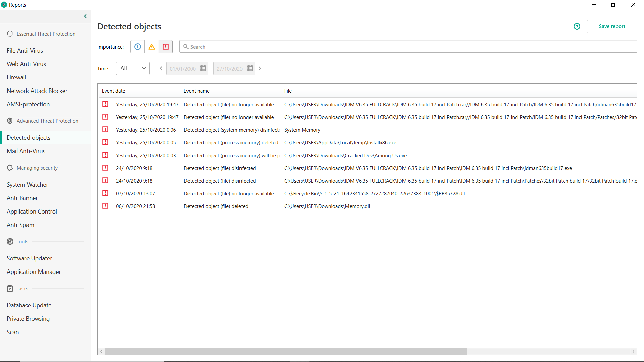Click critical icon for Yesterday 0:06 system memory event
Viewport: 644px width, 362px height.
(x=105, y=130)
